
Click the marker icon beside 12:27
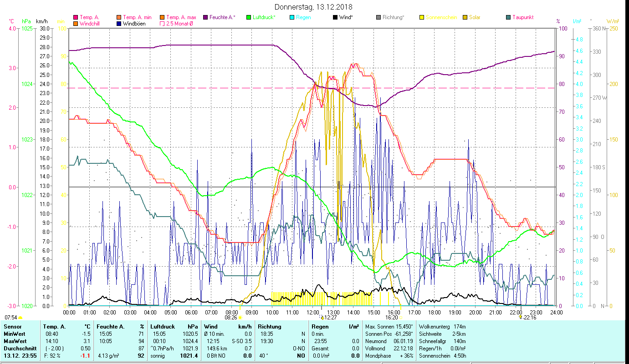pyautogui.click(x=322, y=317)
